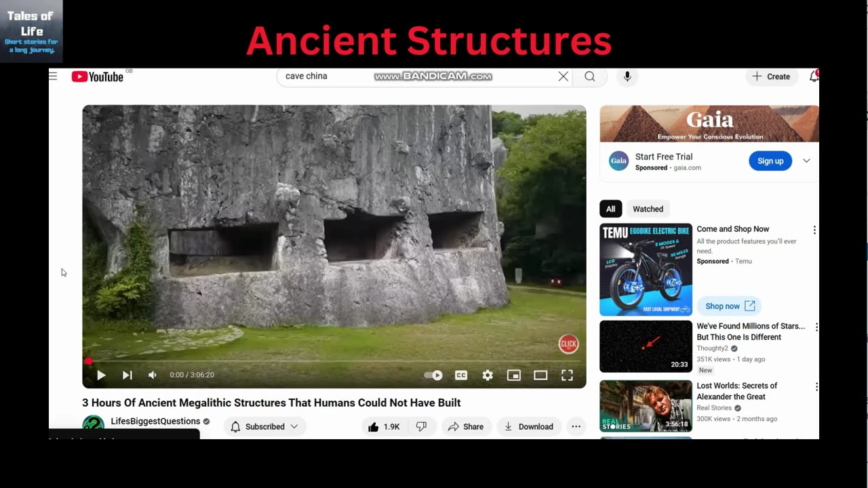Enter full screen mode
Image resolution: width=868 pixels, height=488 pixels.
pyautogui.click(x=567, y=375)
